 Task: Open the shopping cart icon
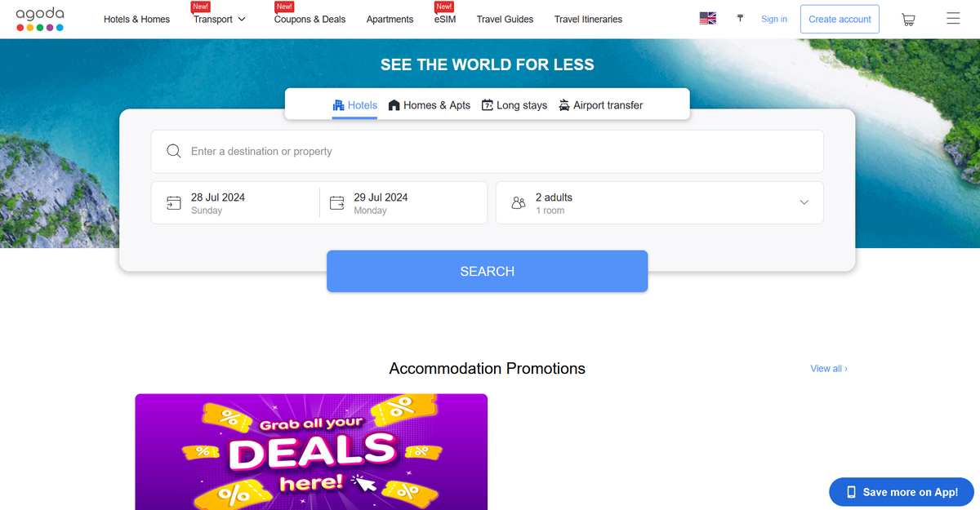[x=907, y=20]
